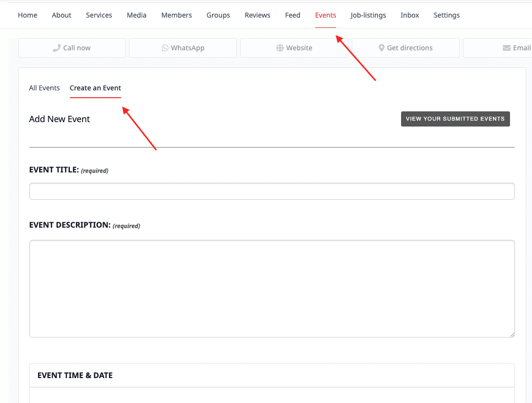This screenshot has height=403, width=532.
Task: Open the Services tab
Action: pyautogui.click(x=99, y=15)
